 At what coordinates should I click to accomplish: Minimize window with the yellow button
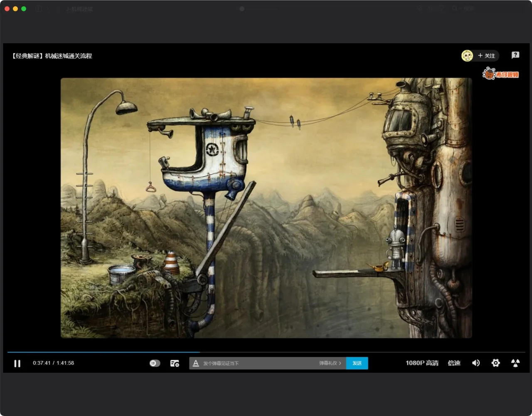tap(15, 9)
